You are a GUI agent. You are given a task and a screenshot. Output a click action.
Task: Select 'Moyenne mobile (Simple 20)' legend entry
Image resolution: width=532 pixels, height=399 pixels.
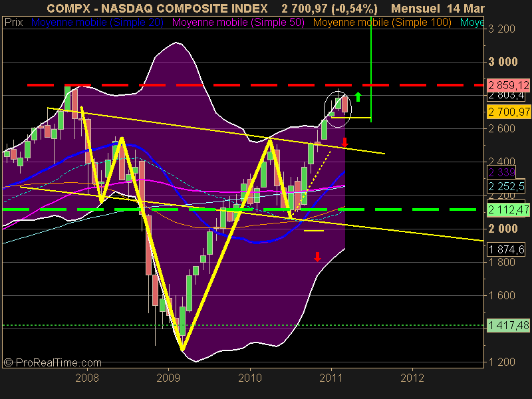coord(97,23)
